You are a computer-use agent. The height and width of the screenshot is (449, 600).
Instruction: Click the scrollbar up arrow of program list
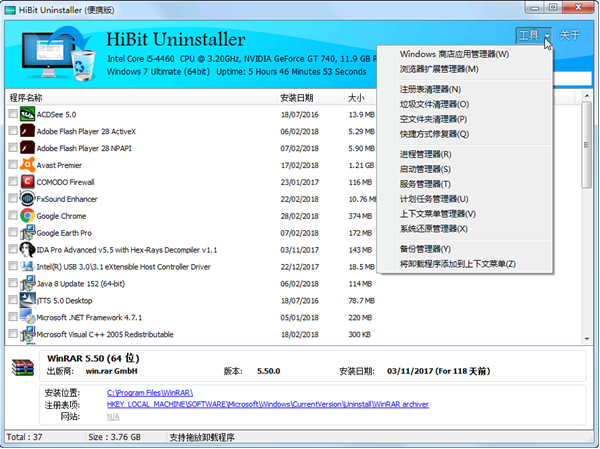587,95
